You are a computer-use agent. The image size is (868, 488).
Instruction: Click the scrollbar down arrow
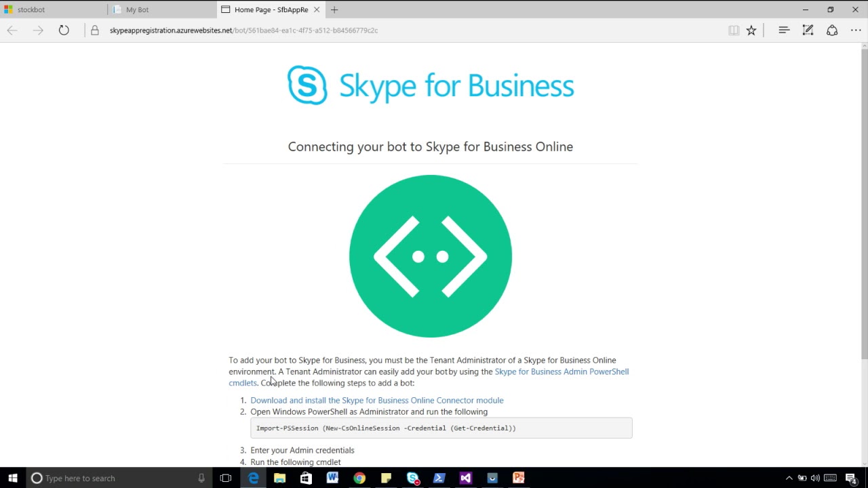pyautogui.click(x=864, y=463)
